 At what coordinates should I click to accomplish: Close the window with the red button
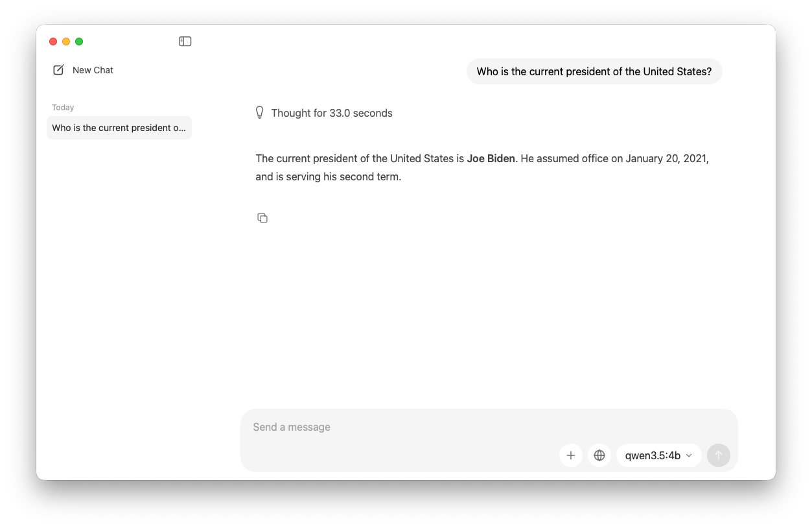point(53,42)
